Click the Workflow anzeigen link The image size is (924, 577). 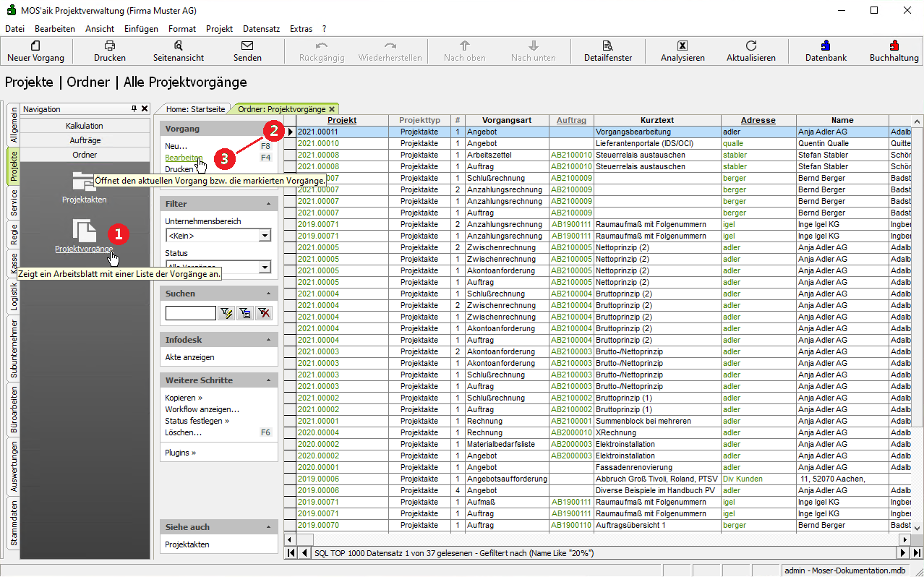coord(202,409)
